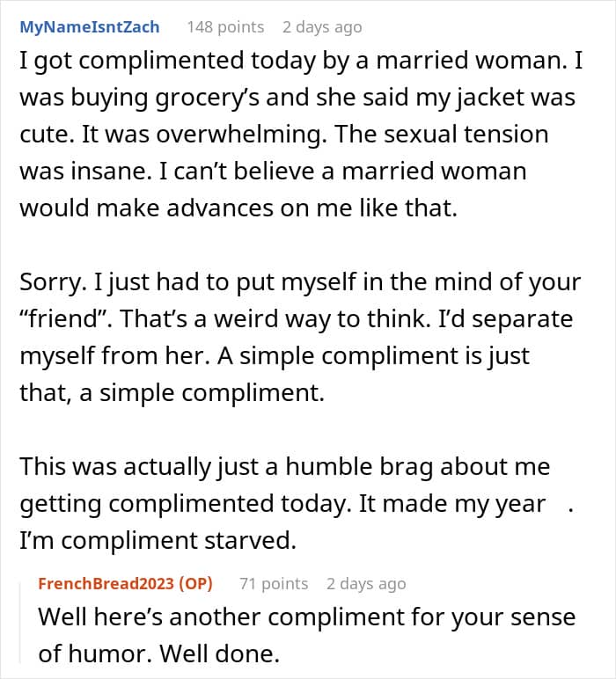616x679 pixels.
Task: Open FrenchBread2023's user profile link
Action: coord(106,584)
